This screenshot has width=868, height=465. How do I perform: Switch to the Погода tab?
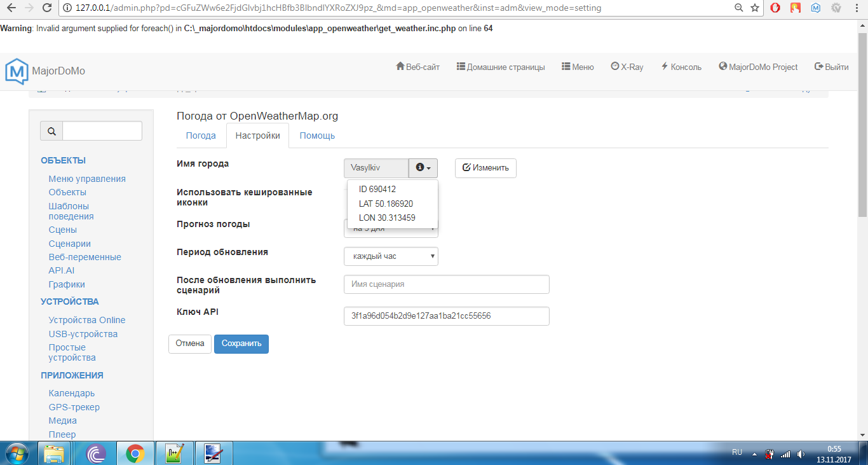pos(201,135)
